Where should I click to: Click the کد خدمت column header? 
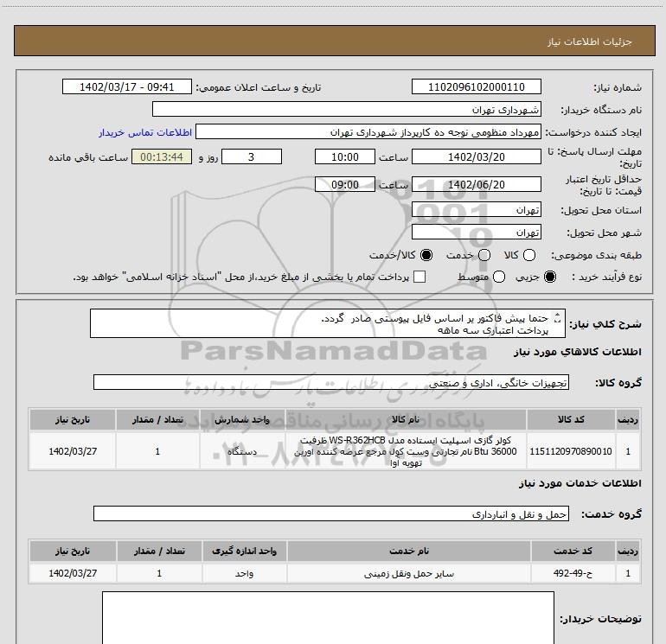coord(573,551)
